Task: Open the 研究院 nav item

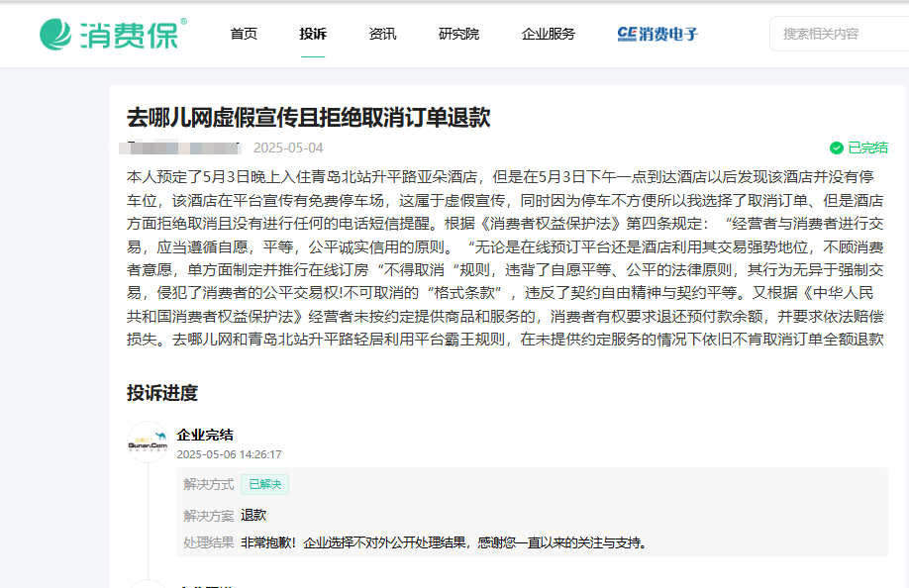Action: 458,35
